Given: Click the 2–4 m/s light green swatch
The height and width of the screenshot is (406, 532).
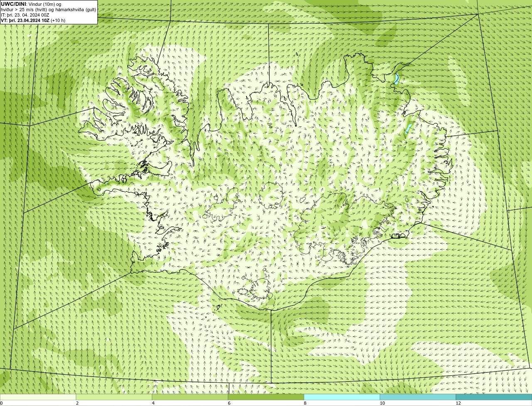Looking at the screenshot, I should (114, 397).
